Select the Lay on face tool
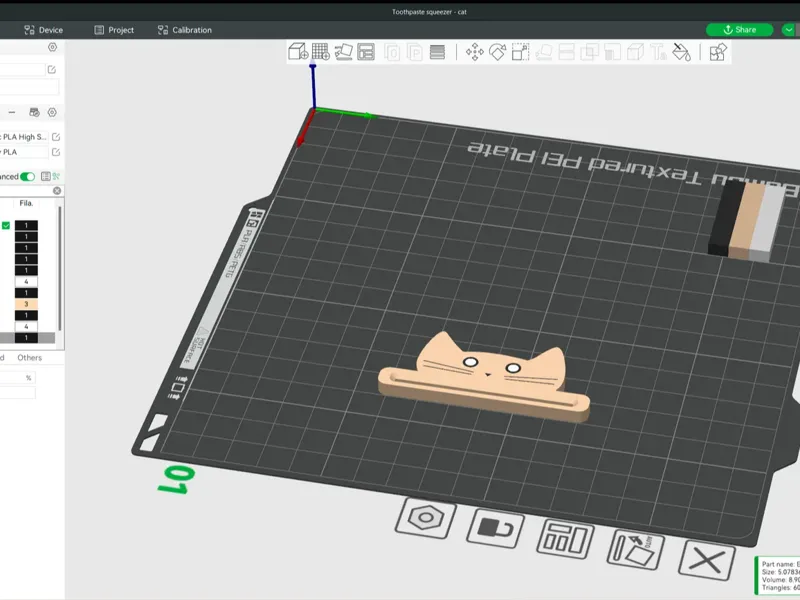Screen dimensions: 800x600 point(544,52)
